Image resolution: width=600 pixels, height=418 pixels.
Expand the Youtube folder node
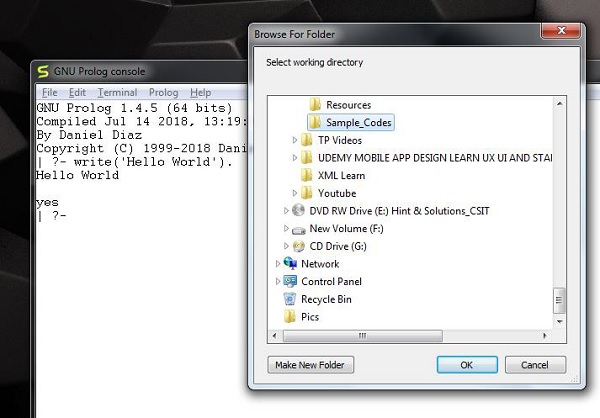295,193
